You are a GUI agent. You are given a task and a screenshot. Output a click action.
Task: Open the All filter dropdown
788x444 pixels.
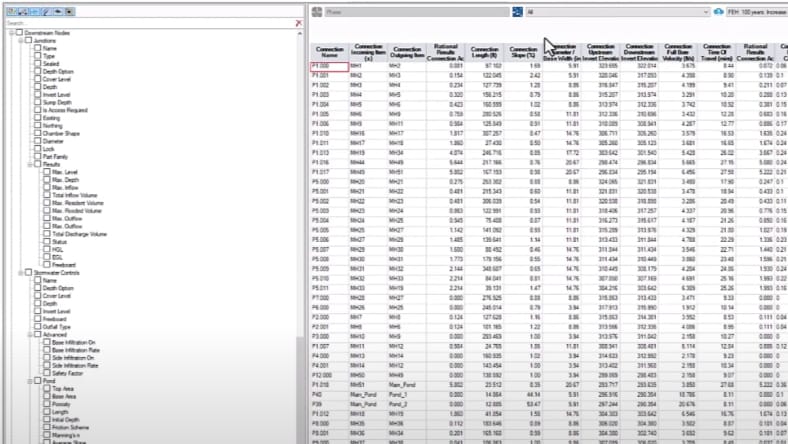point(618,12)
